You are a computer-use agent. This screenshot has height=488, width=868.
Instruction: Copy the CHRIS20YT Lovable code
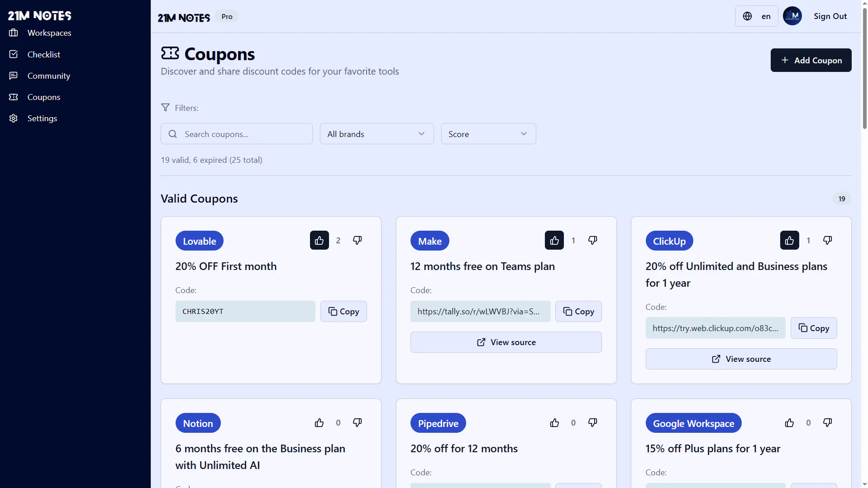pyautogui.click(x=343, y=312)
